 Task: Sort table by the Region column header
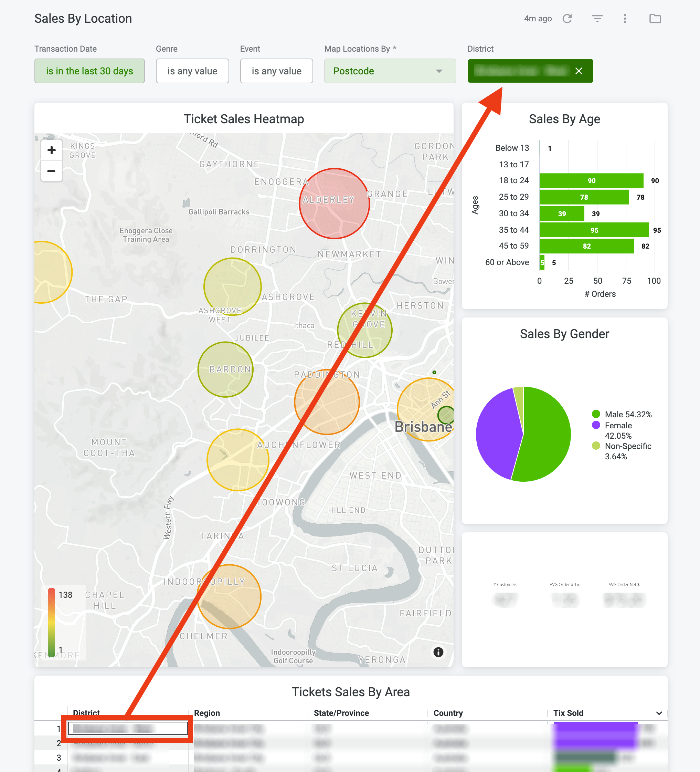pyautogui.click(x=207, y=713)
